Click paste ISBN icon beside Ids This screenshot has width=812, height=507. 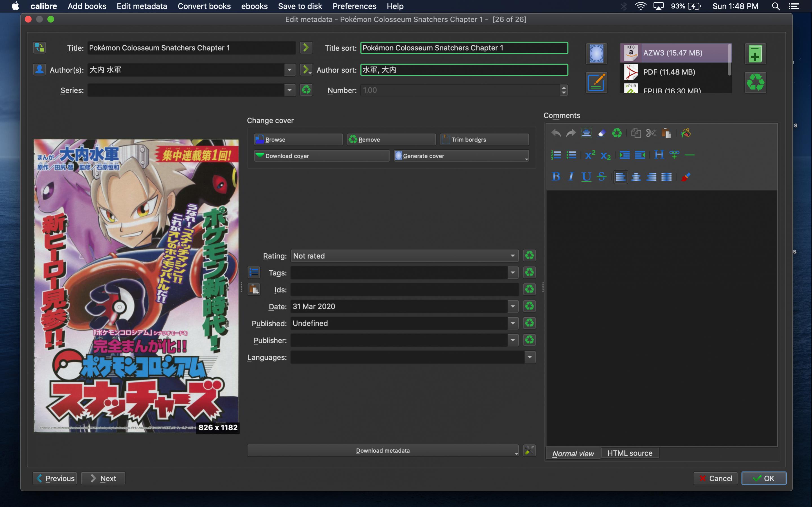tap(254, 289)
